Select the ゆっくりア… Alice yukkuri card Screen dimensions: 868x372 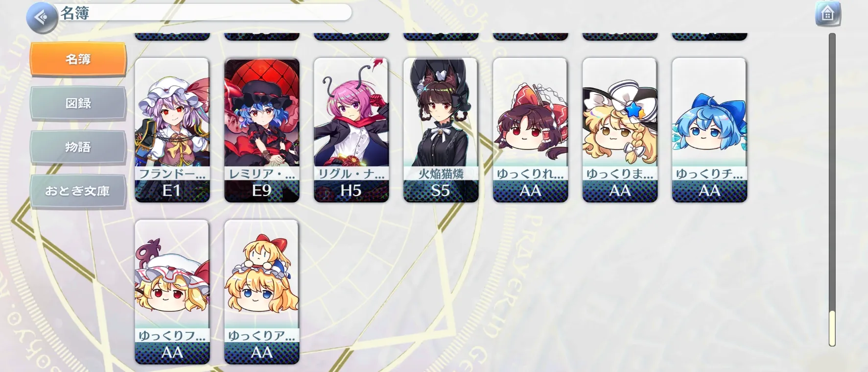point(262,292)
